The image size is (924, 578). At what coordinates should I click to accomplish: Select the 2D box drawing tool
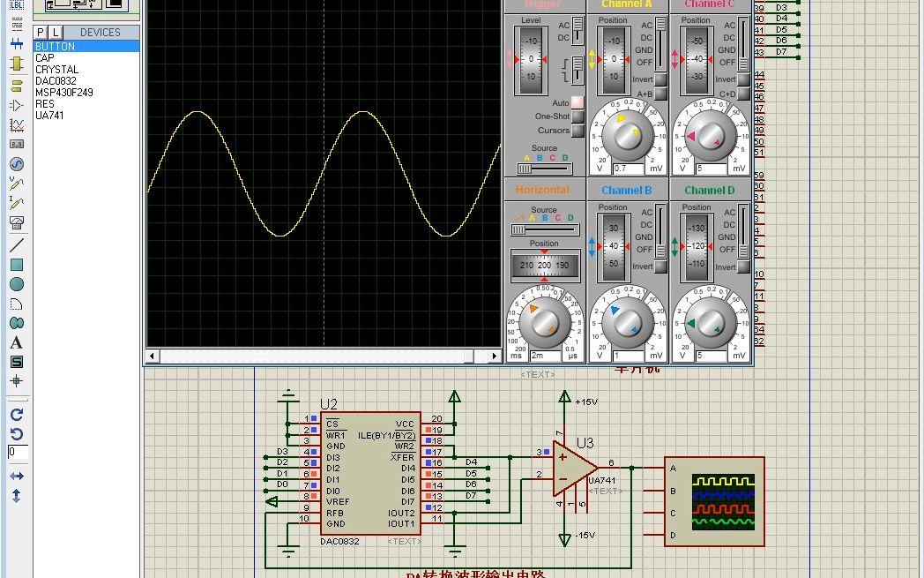pyautogui.click(x=17, y=264)
